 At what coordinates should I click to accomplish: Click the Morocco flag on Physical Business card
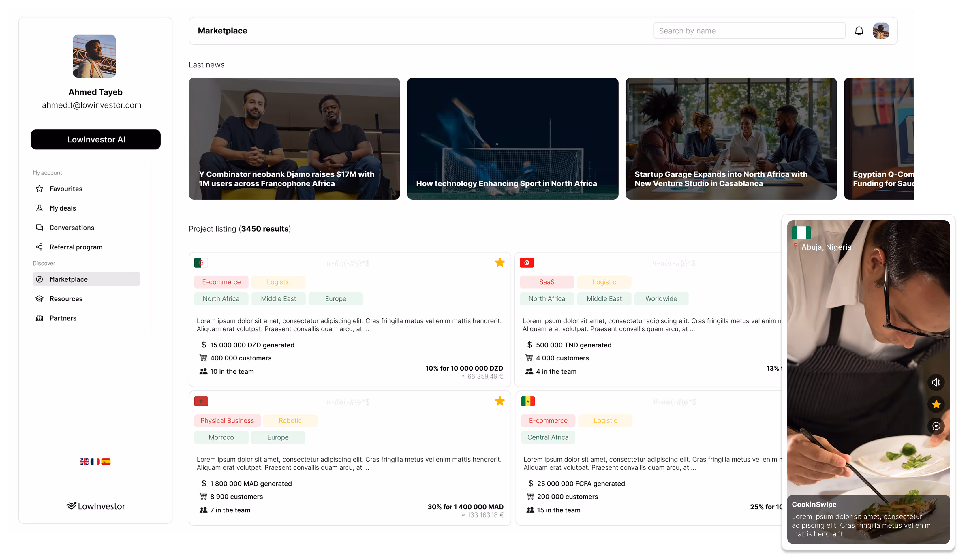[201, 401]
